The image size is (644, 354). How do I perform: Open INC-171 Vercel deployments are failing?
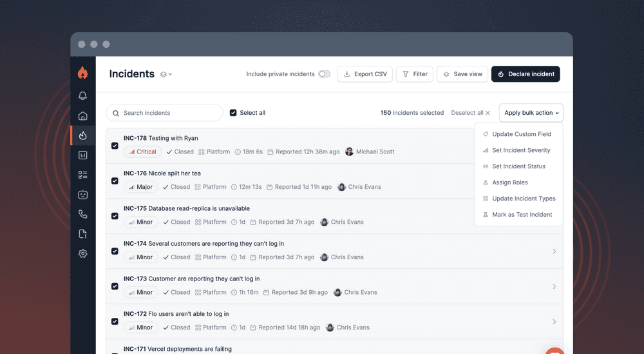178,349
